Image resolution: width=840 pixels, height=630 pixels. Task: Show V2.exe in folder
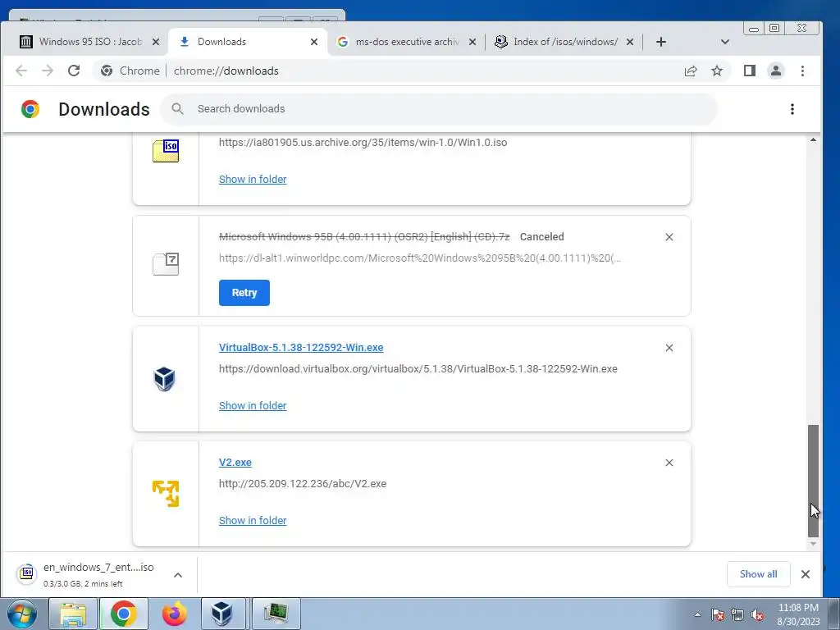tap(253, 520)
